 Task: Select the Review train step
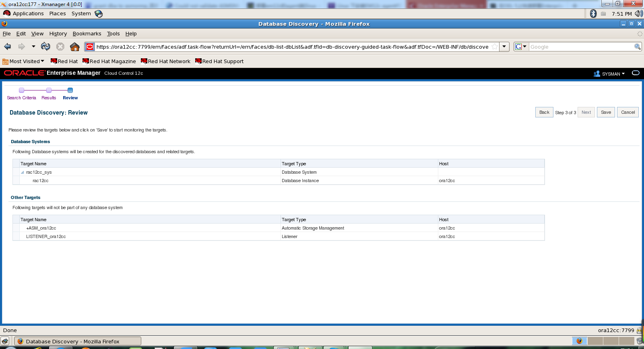pos(70,98)
